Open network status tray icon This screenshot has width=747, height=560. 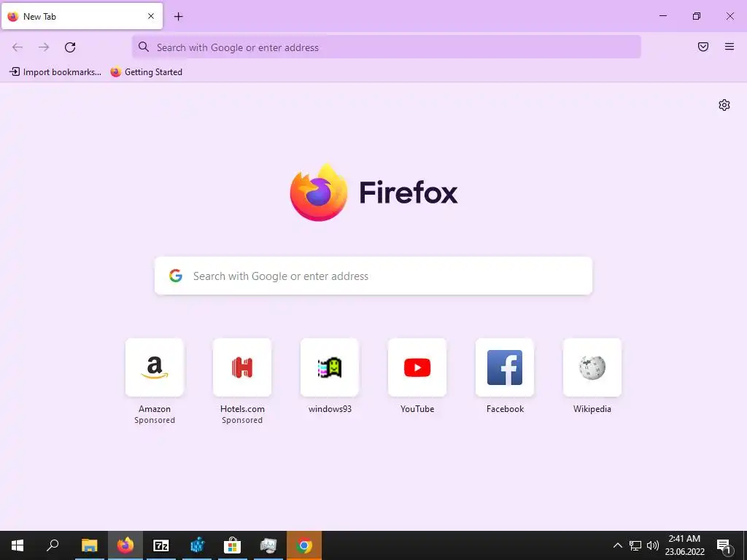click(x=635, y=545)
